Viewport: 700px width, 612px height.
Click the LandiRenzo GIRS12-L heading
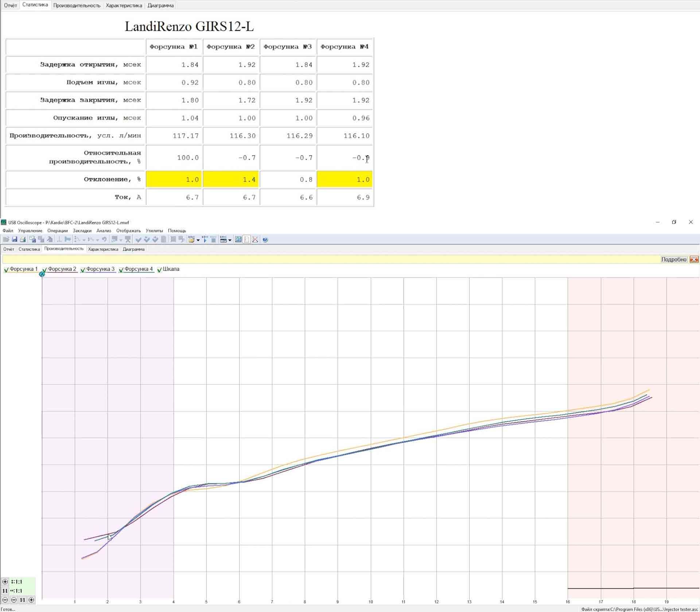tap(189, 26)
